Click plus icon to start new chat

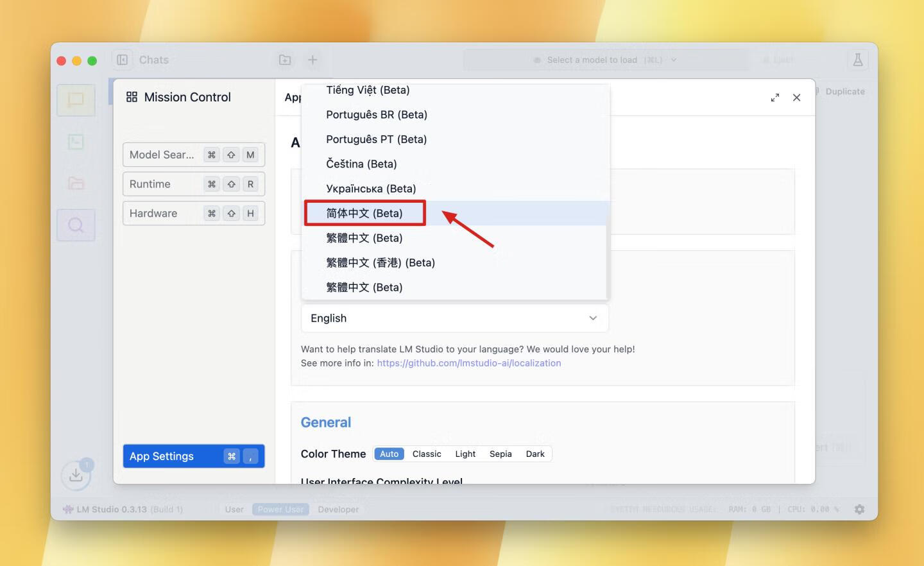[x=312, y=60]
